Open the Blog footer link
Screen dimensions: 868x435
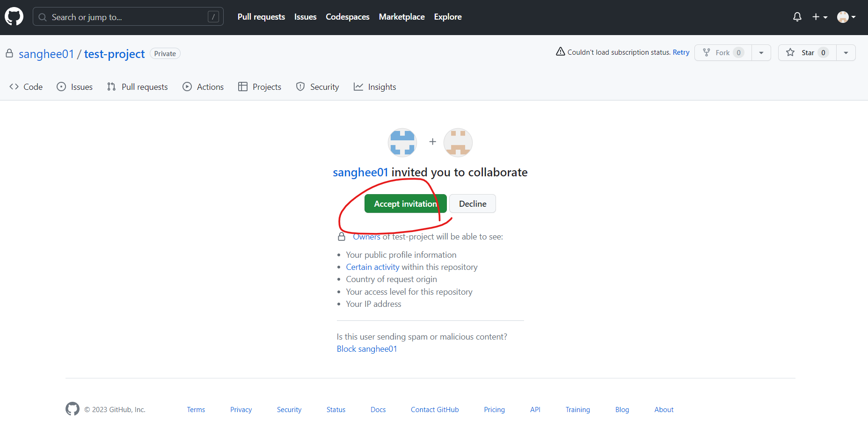(622, 410)
